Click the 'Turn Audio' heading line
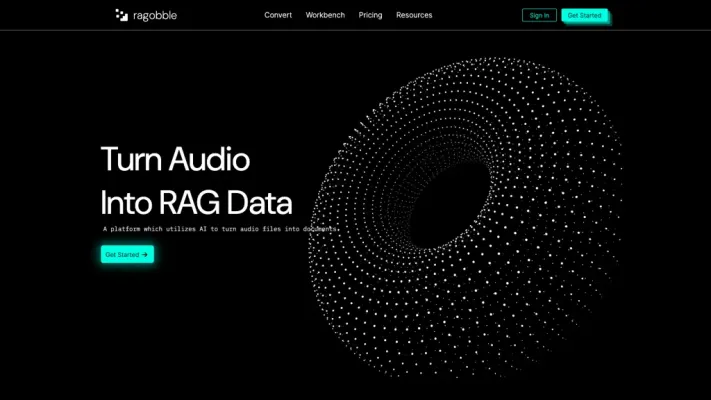Screen dimensions: 711x400 click(175, 159)
